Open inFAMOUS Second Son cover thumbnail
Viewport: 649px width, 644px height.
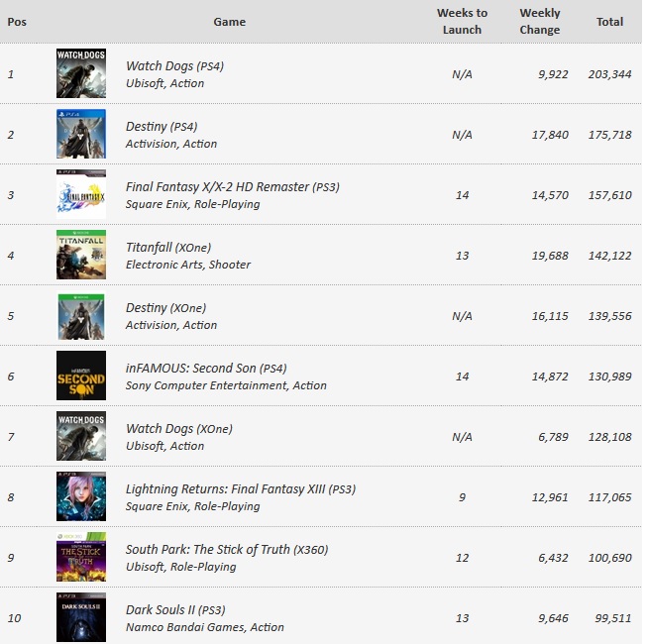81,376
